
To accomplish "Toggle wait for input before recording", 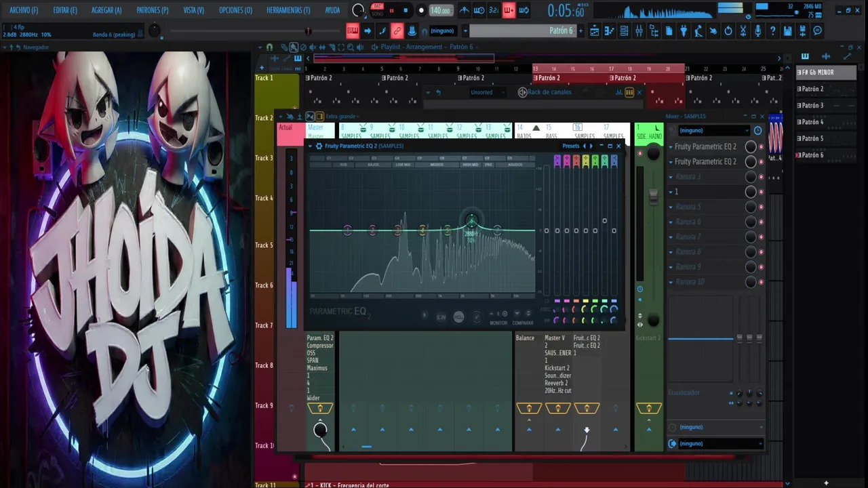I will click(x=479, y=10).
